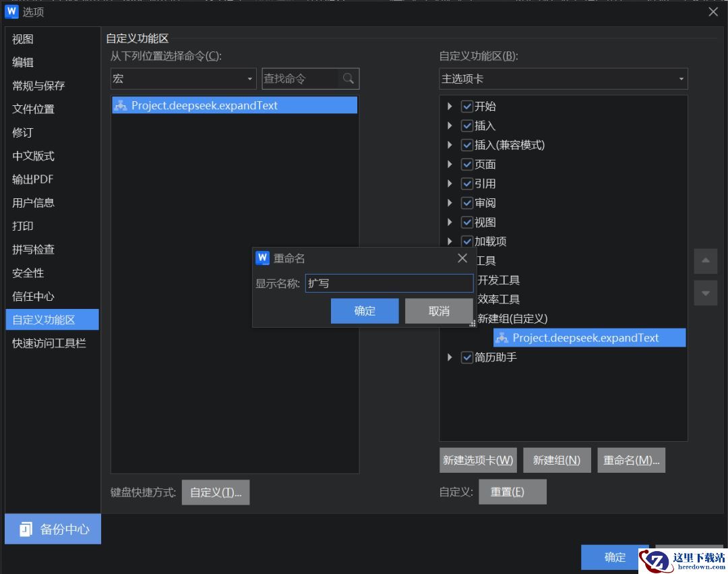728x574 pixels.
Task: Disable the 简历助手 checkbox
Action: tap(467, 357)
